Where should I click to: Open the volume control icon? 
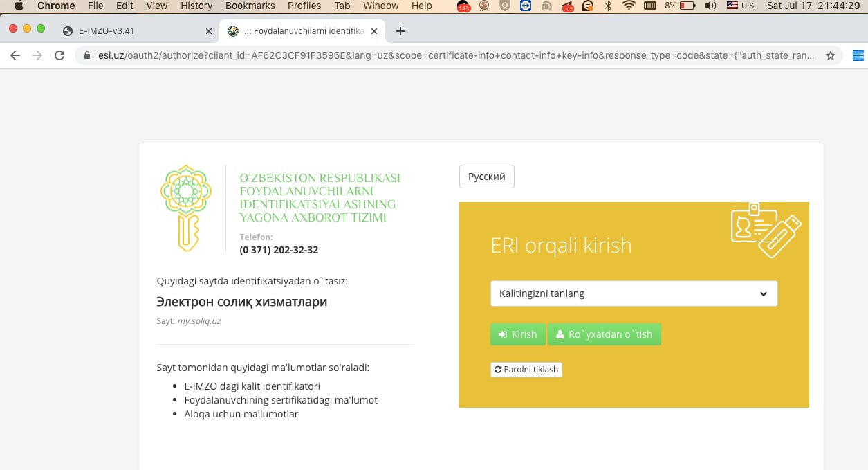point(710,6)
